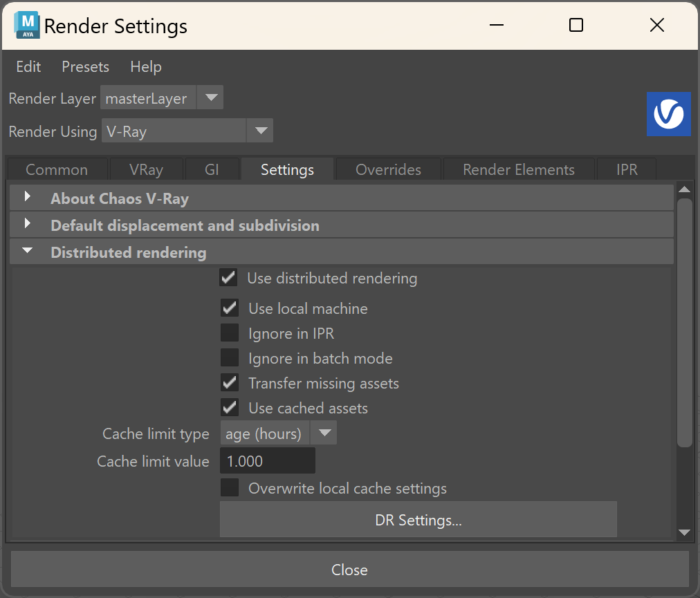Click the Cache limit value field
Image resolution: width=700 pixels, height=598 pixels.
(x=268, y=460)
